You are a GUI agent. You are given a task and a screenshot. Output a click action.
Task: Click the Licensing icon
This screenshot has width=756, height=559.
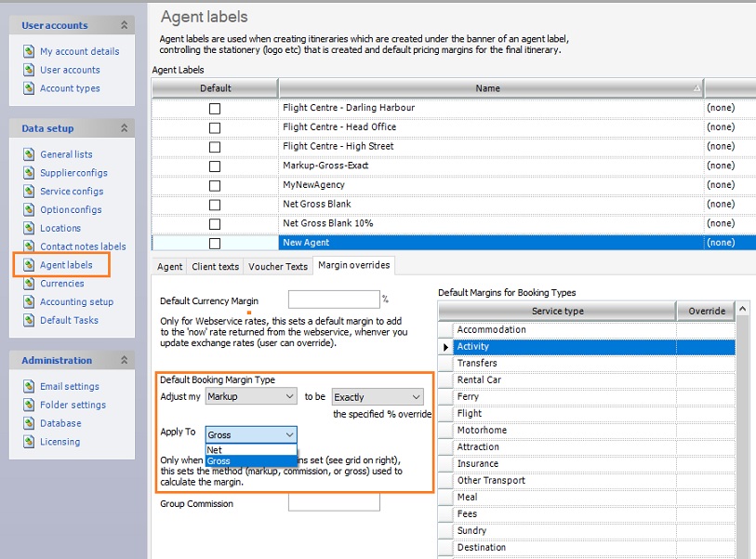pos(29,443)
